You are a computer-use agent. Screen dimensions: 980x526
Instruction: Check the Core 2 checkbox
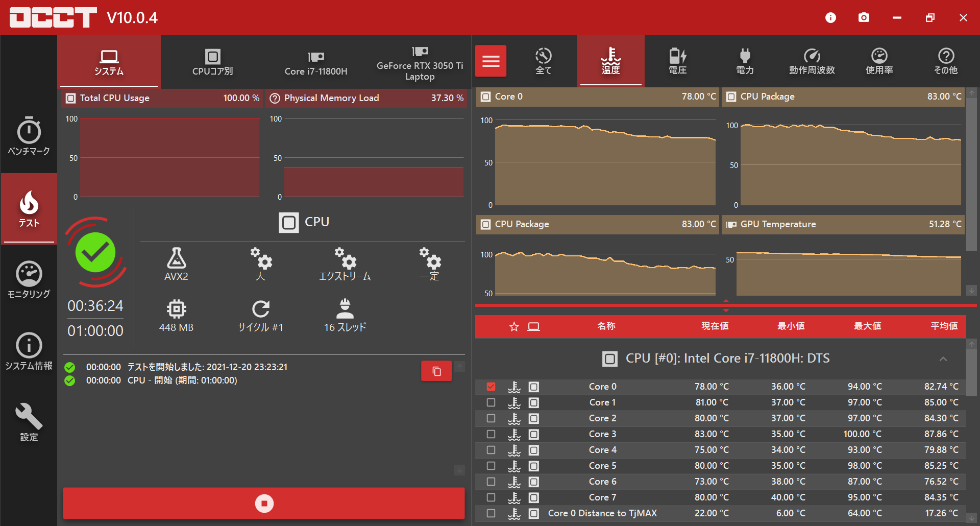pyautogui.click(x=491, y=418)
